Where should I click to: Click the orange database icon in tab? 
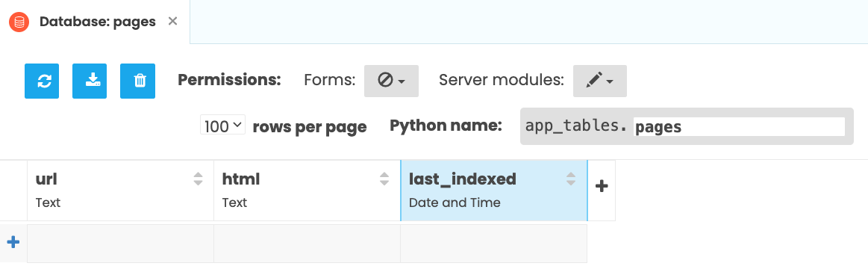point(19,22)
